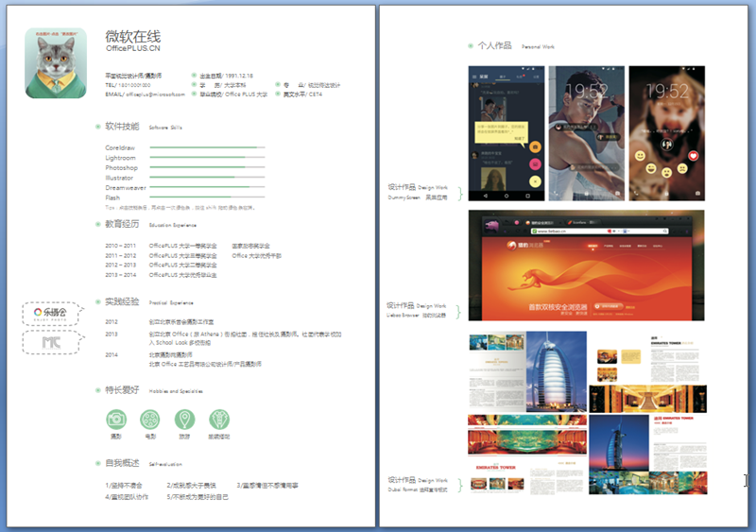The height and width of the screenshot is (532, 756).
Task: Click the film reel movie hobby icon
Action: pyautogui.click(x=150, y=420)
